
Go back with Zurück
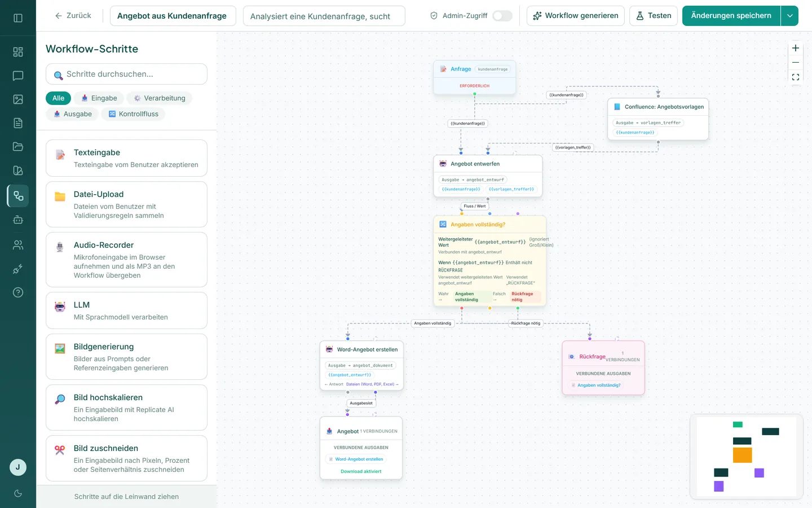(x=73, y=16)
